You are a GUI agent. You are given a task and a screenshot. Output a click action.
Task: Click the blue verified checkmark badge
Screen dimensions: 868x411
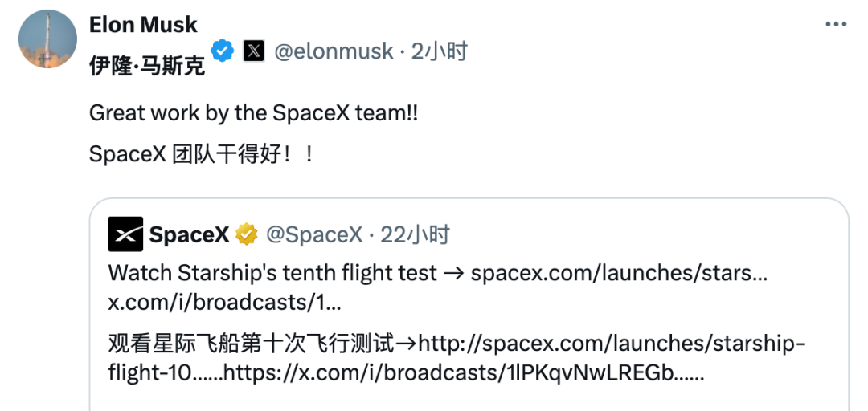[x=223, y=51]
